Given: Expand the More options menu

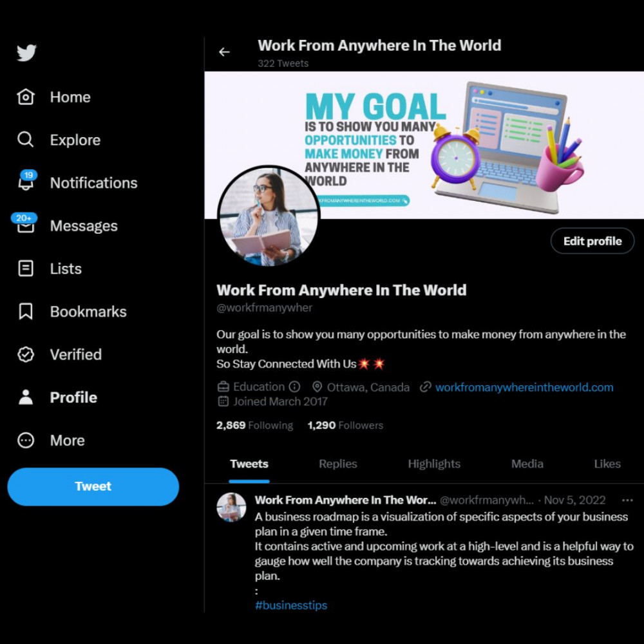Looking at the screenshot, I should tap(51, 440).
